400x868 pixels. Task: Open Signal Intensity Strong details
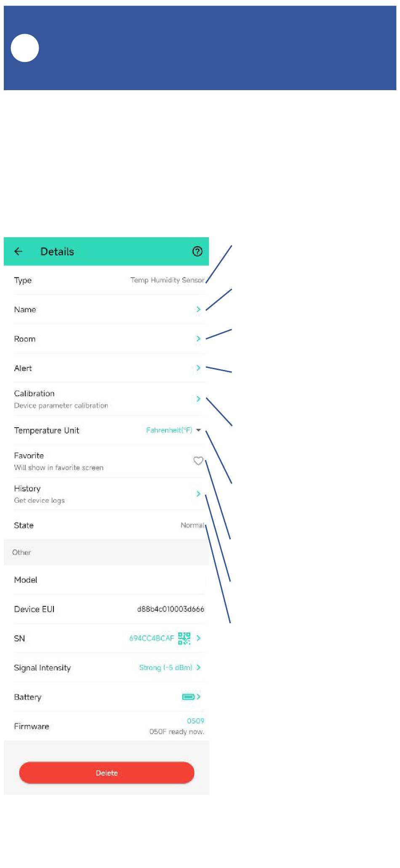point(165,668)
